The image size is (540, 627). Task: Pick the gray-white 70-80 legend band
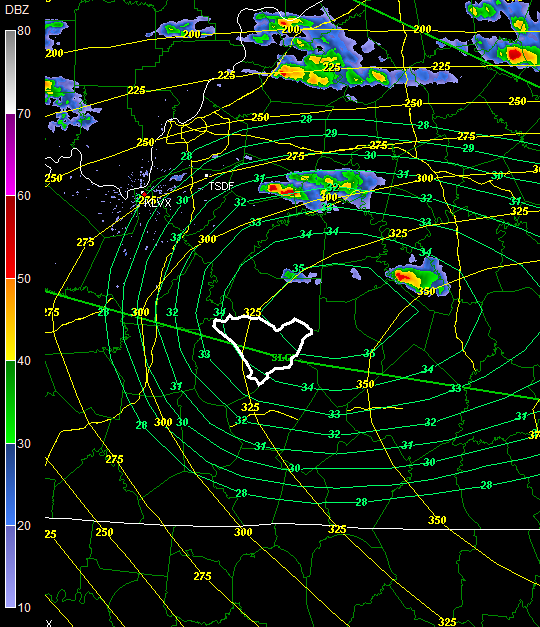click(10, 72)
